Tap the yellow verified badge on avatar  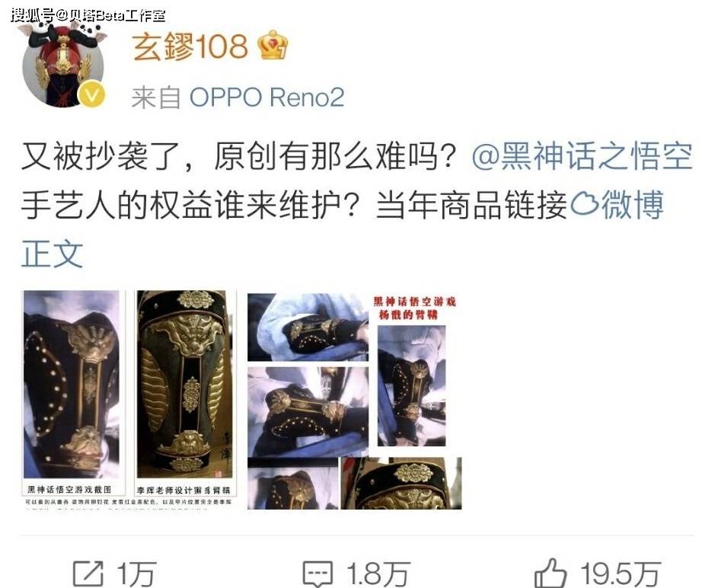(x=92, y=95)
